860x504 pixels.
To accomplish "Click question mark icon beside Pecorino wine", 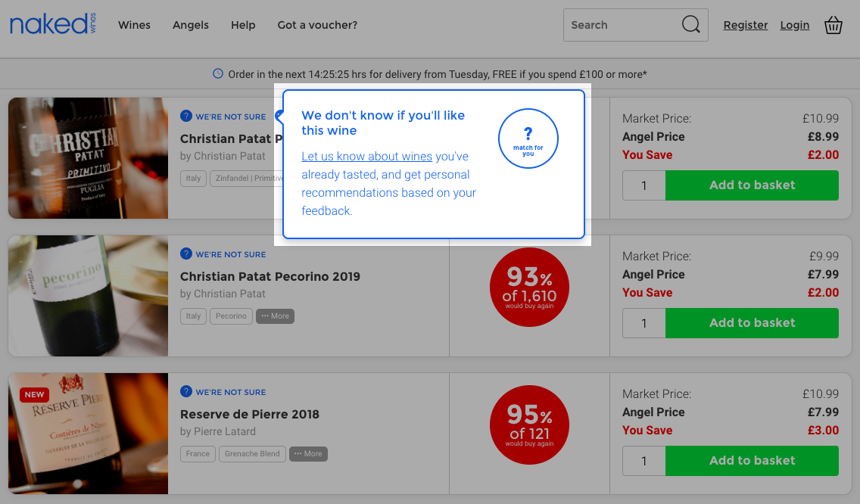I will tap(186, 254).
